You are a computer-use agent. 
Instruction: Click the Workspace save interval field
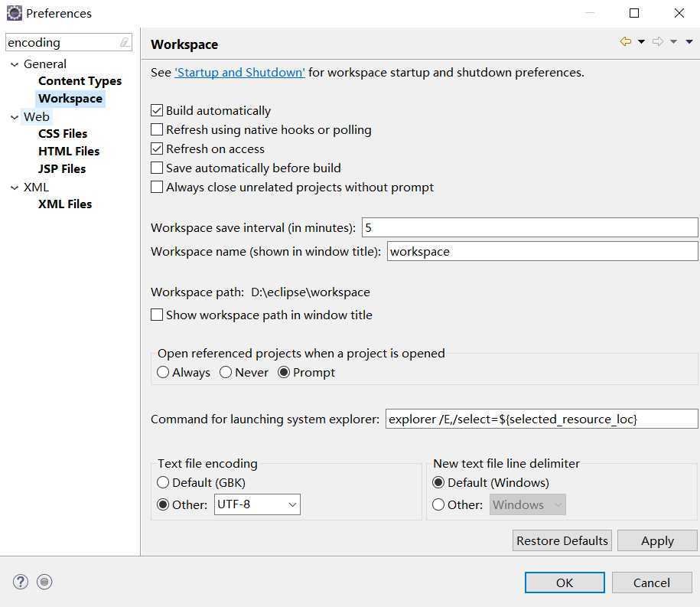(529, 227)
